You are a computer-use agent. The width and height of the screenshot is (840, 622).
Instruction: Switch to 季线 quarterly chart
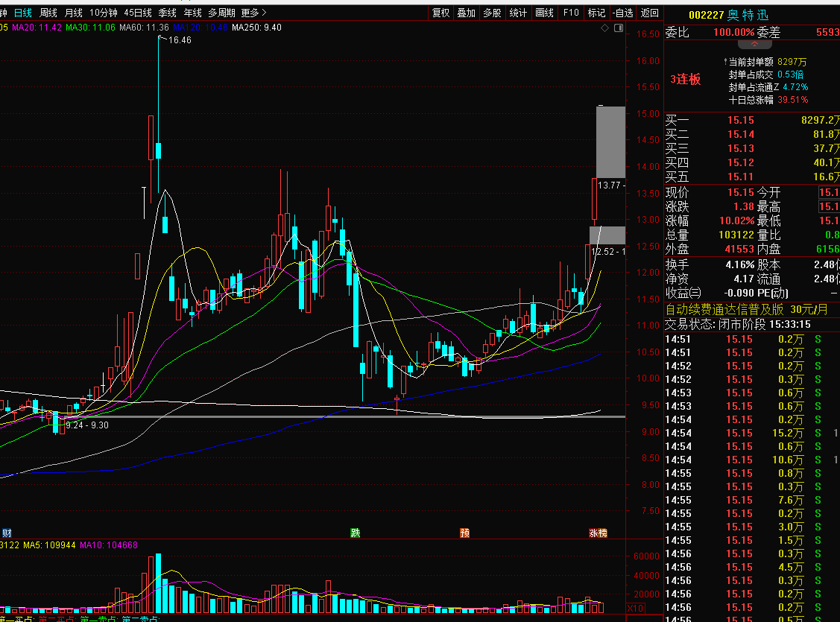(167, 13)
